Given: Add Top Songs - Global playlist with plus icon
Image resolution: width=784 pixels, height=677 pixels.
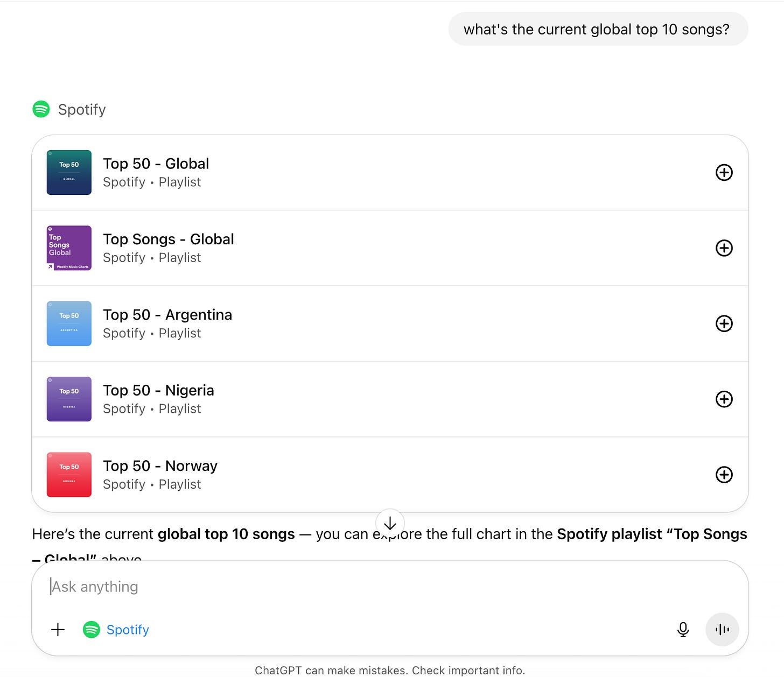Looking at the screenshot, I should pos(724,248).
